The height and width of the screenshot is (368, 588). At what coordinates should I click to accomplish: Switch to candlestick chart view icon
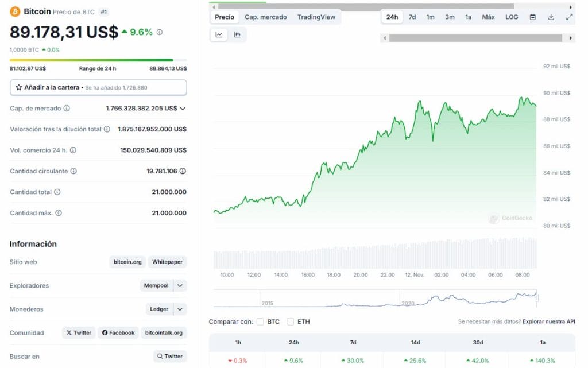pyautogui.click(x=237, y=35)
